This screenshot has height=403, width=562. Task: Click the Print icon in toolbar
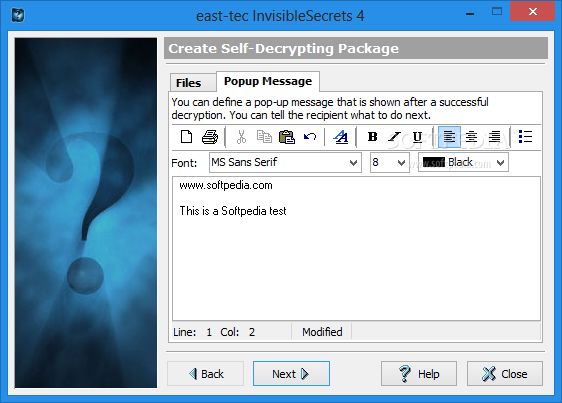tap(210, 137)
